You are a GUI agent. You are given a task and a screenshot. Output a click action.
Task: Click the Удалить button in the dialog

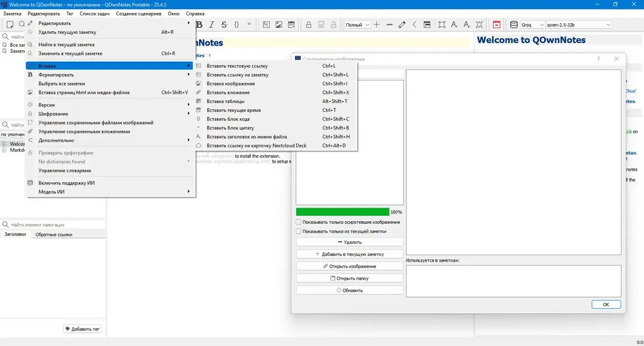coord(350,242)
